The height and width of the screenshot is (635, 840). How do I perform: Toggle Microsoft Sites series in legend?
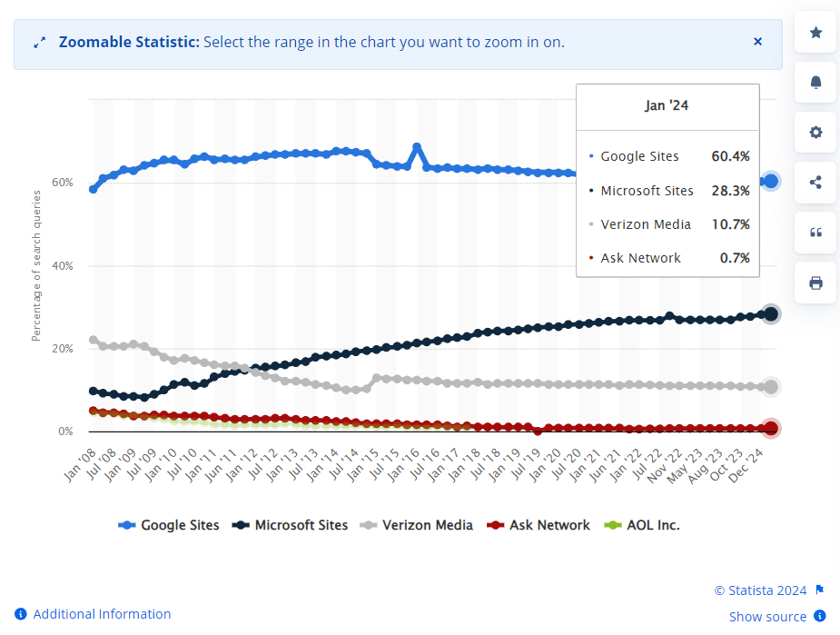(x=291, y=525)
